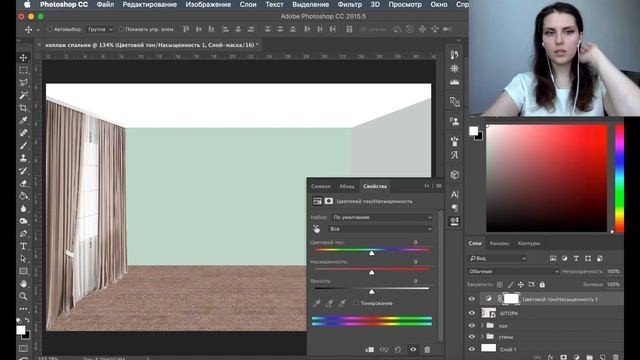640x360 pixels.
Task: Switch to the Абзац tab
Action: pyautogui.click(x=347, y=186)
